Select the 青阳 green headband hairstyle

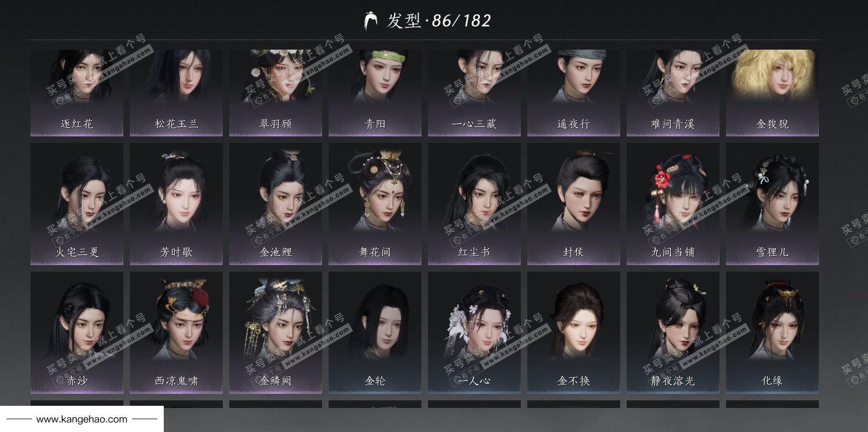coord(375,93)
